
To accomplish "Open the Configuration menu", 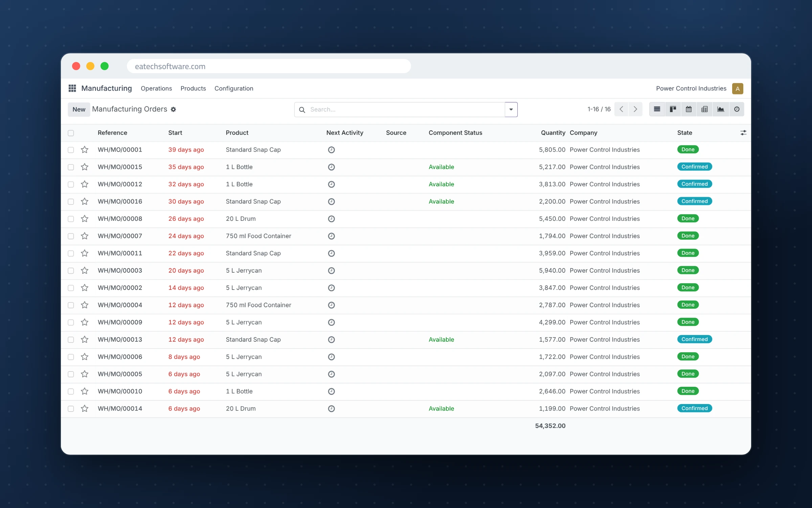I will click(234, 88).
